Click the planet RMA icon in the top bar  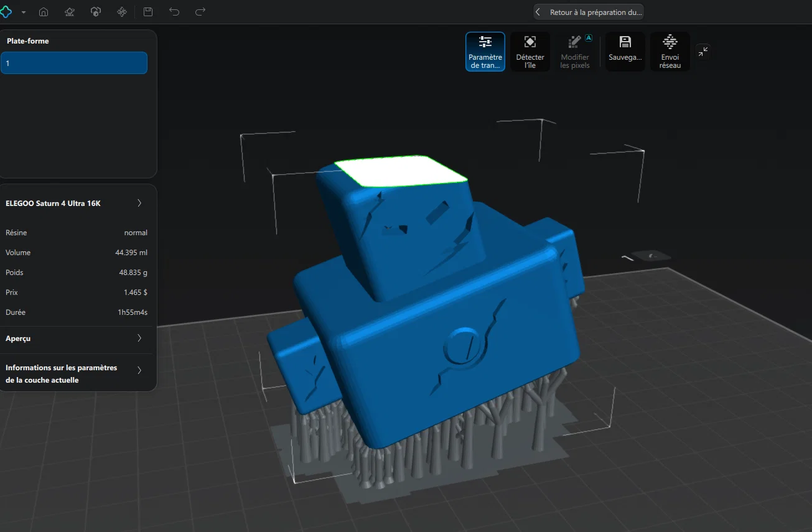[x=70, y=12]
